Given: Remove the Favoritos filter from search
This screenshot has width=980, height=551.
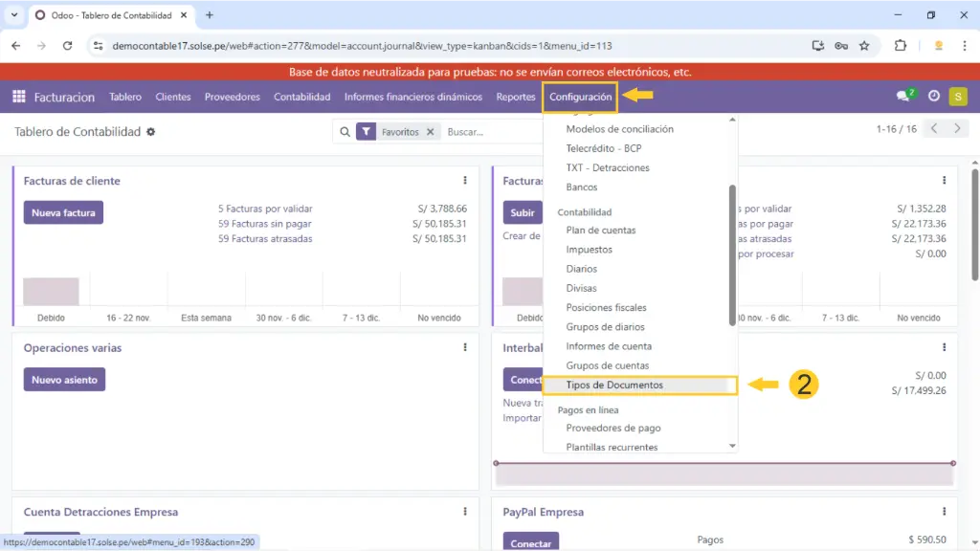Looking at the screenshot, I should (431, 132).
